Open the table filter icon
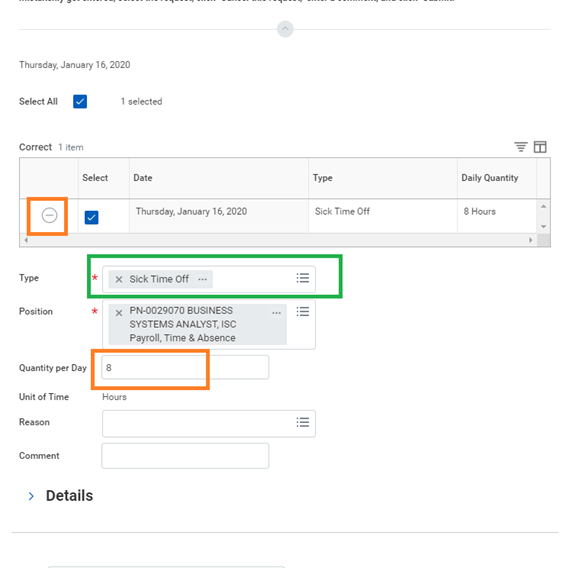The image size is (576, 568). coord(521,147)
